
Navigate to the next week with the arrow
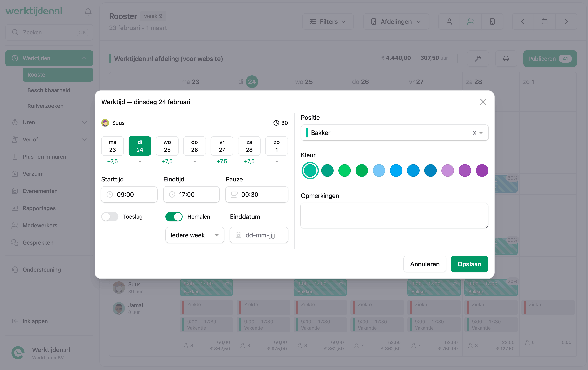pyautogui.click(x=566, y=21)
